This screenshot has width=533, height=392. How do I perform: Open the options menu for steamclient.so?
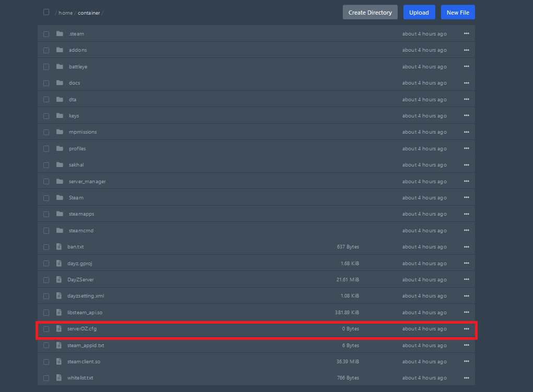pyautogui.click(x=466, y=361)
